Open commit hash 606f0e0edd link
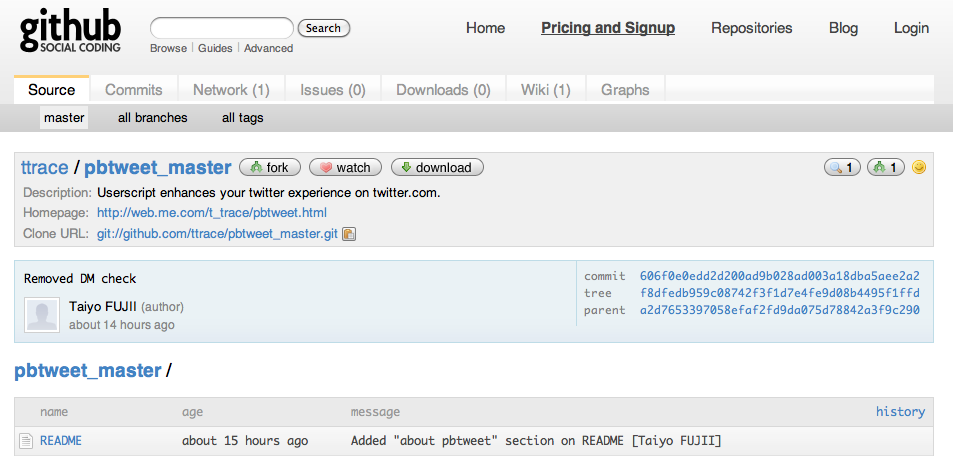This screenshot has width=953, height=456. coord(780,276)
